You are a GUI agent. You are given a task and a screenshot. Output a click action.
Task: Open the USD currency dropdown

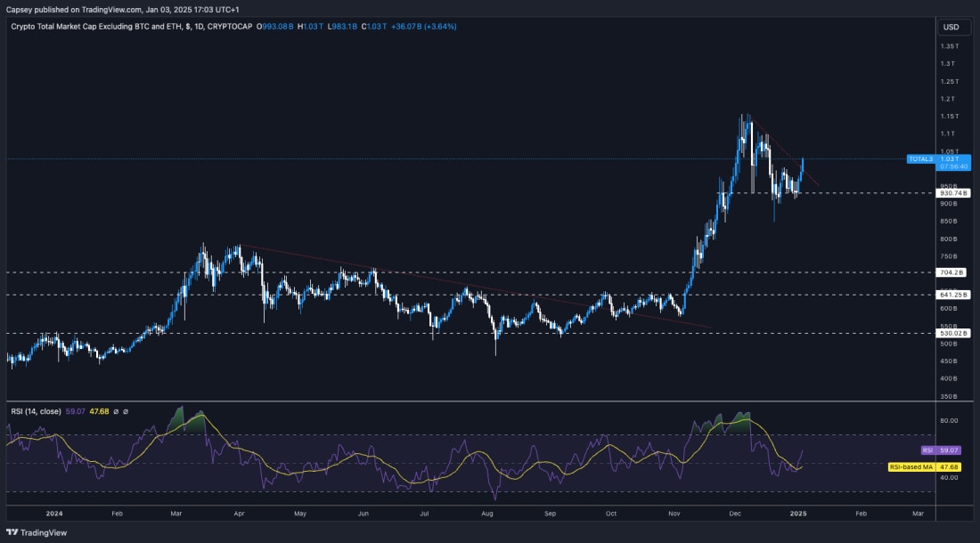click(x=951, y=27)
